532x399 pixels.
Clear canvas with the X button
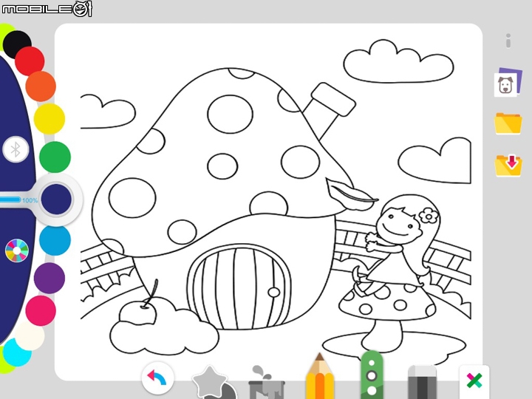(x=474, y=381)
